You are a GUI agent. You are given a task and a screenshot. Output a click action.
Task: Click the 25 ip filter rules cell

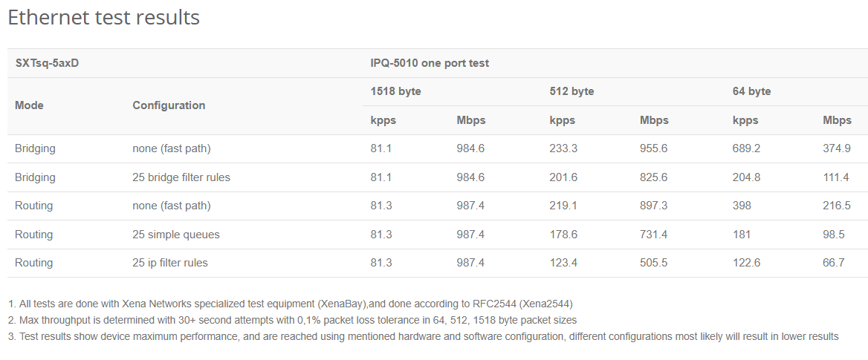point(170,263)
